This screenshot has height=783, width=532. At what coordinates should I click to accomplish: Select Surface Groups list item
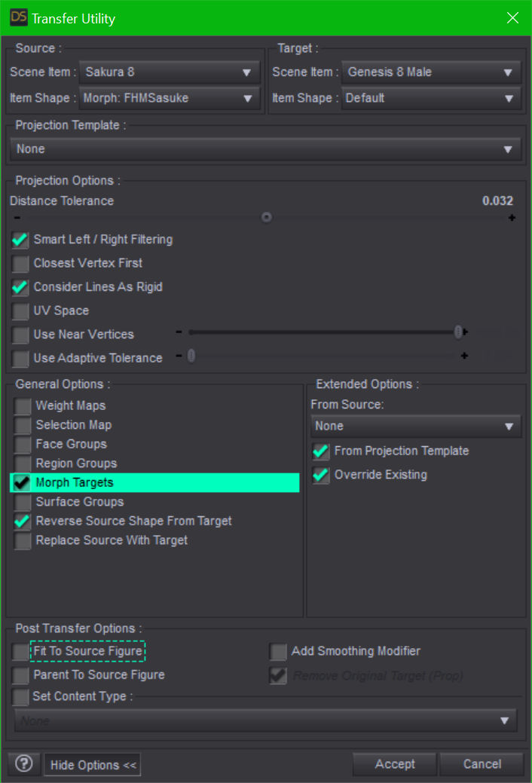[x=79, y=502]
